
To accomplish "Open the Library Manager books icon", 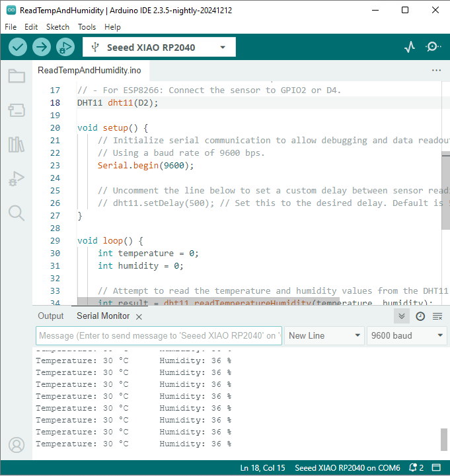I will point(17,145).
